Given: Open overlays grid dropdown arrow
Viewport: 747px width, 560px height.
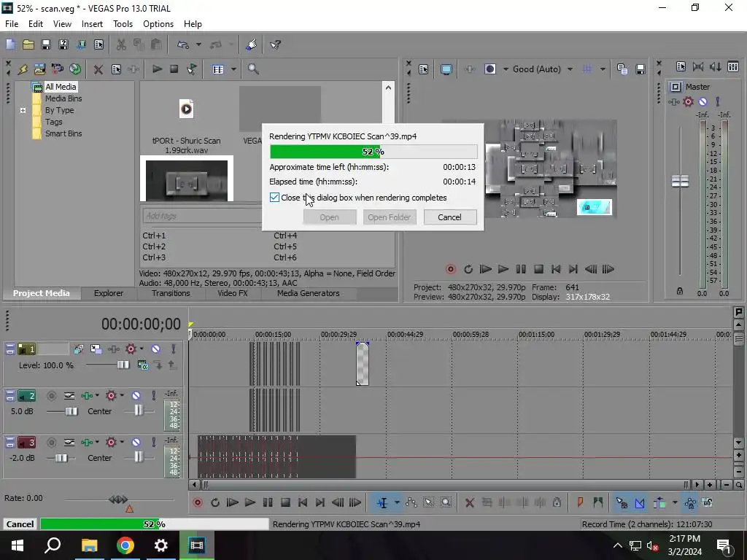Looking at the screenshot, I should (603, 69).
